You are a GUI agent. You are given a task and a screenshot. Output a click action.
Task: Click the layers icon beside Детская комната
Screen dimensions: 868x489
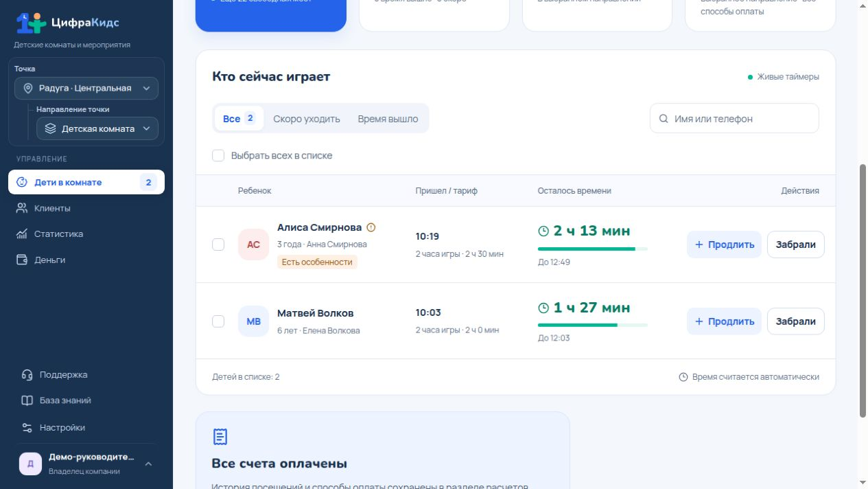point(50,128)
